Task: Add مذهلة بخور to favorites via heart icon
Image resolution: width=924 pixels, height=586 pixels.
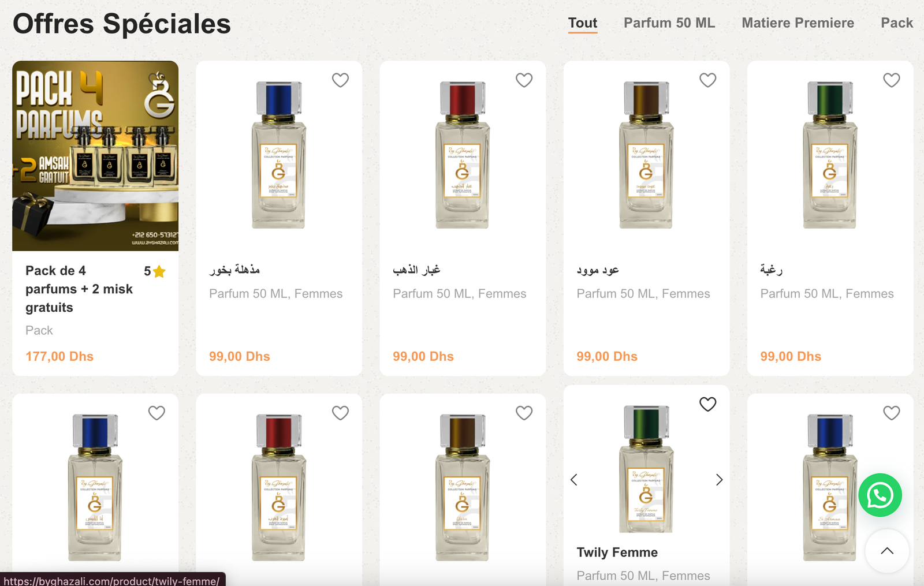Action: click(341, 80)
